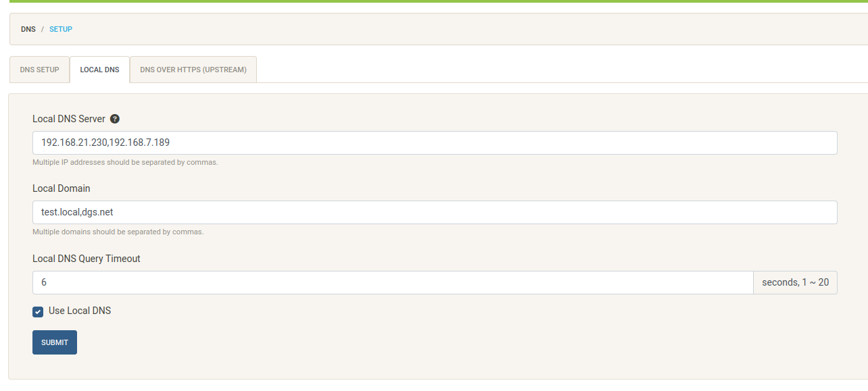Open the DNS over HTTPS (Upstream) tab
Image resolution: width=868 pixels, height=391 pixels.
[x=193, y=70]
